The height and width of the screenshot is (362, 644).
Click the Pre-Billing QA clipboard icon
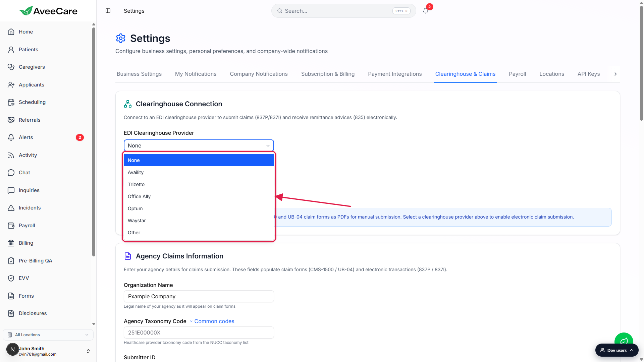point(11,261)
